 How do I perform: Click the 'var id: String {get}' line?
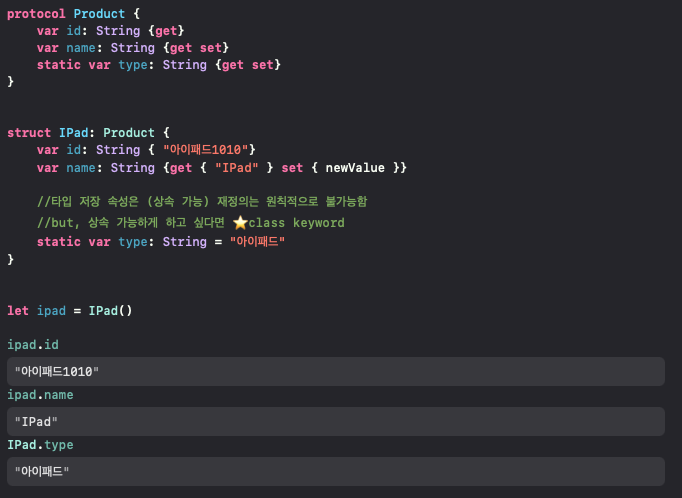(x=110, y=31)
